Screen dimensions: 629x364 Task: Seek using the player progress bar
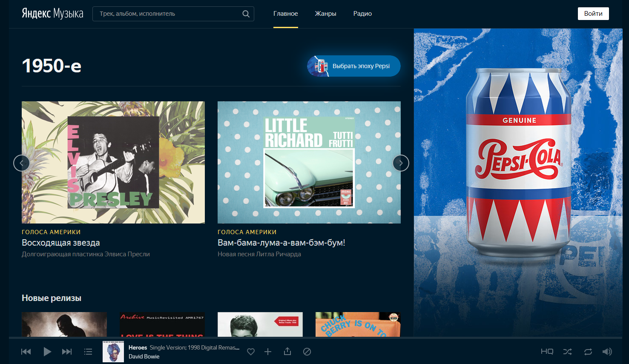click(x=316, y=338)
